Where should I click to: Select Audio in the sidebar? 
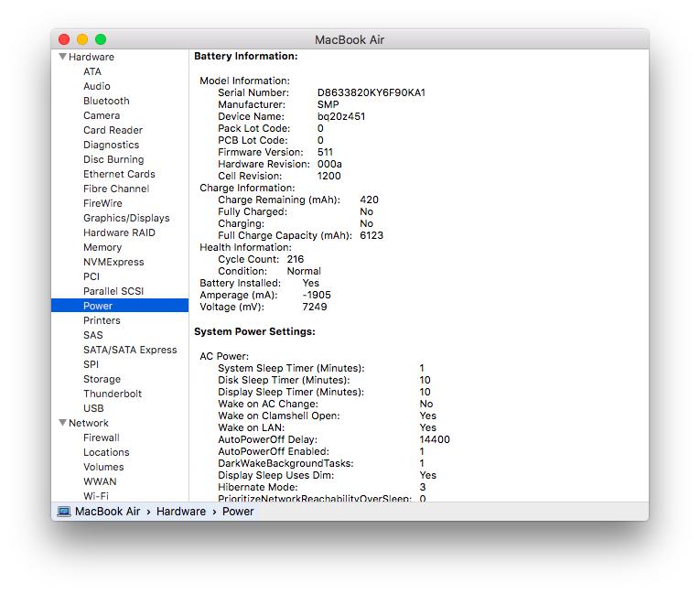[x=97, y=86]
